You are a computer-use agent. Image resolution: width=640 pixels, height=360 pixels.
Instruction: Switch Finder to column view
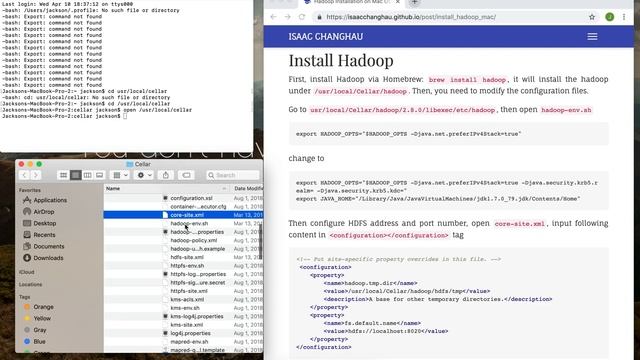[x=87, y=175]
